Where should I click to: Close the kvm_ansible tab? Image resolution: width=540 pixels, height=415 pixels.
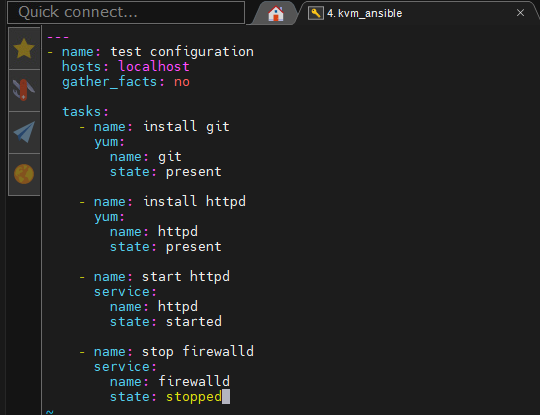point(520,13)
